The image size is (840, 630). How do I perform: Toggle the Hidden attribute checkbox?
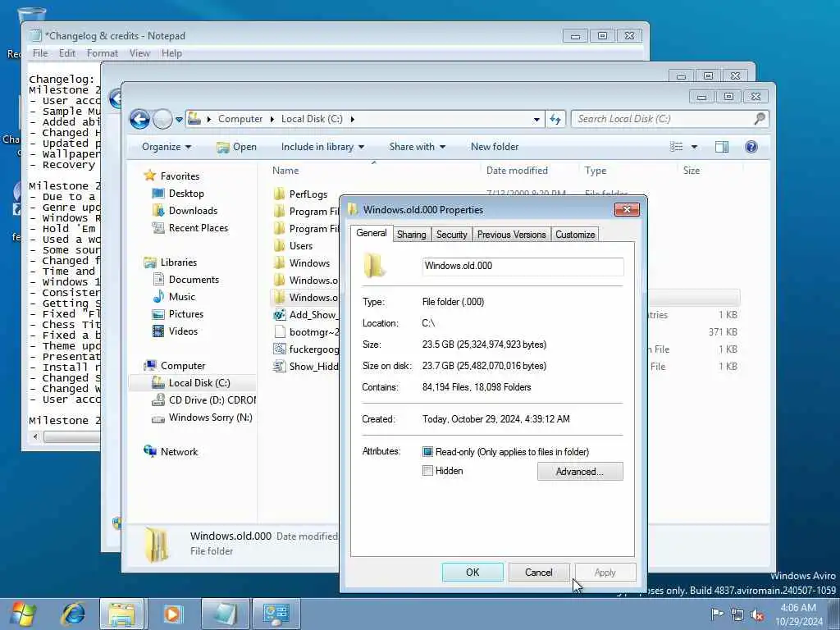427,471
